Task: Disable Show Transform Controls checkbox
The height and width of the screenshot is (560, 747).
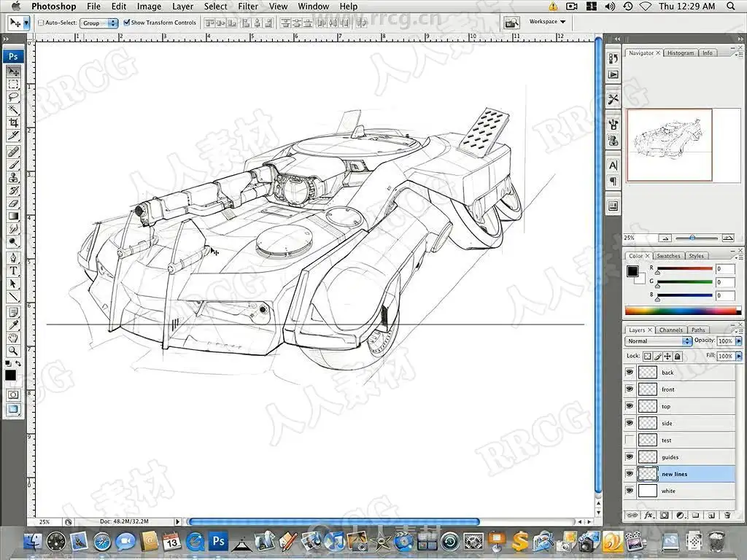Action: 127,23
